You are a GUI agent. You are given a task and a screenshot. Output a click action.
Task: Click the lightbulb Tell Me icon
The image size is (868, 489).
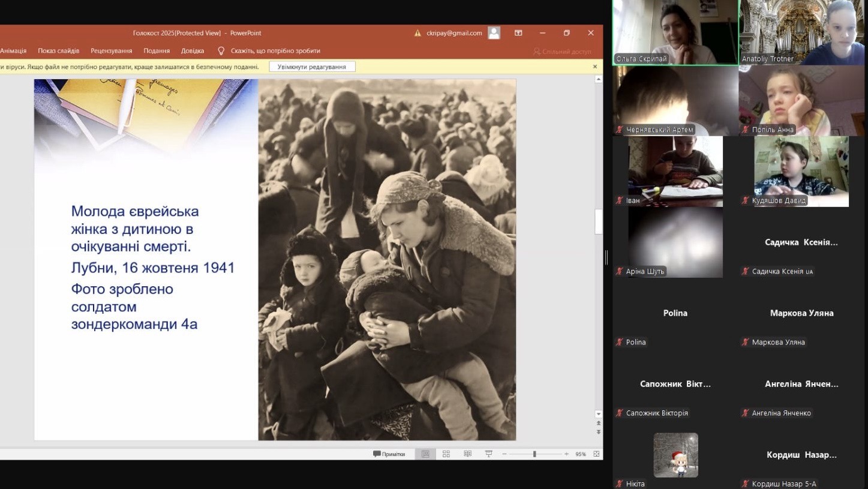[x=221, y=51]
